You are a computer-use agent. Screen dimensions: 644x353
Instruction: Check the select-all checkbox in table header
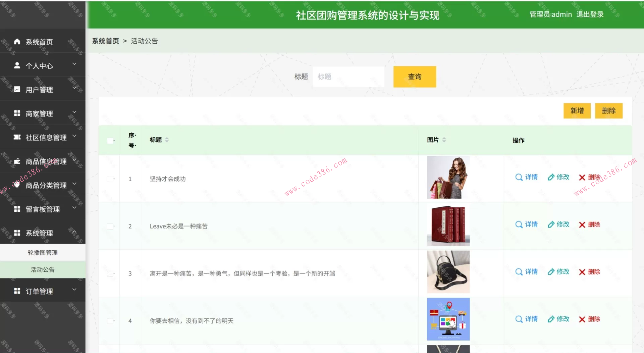point(110,141)
